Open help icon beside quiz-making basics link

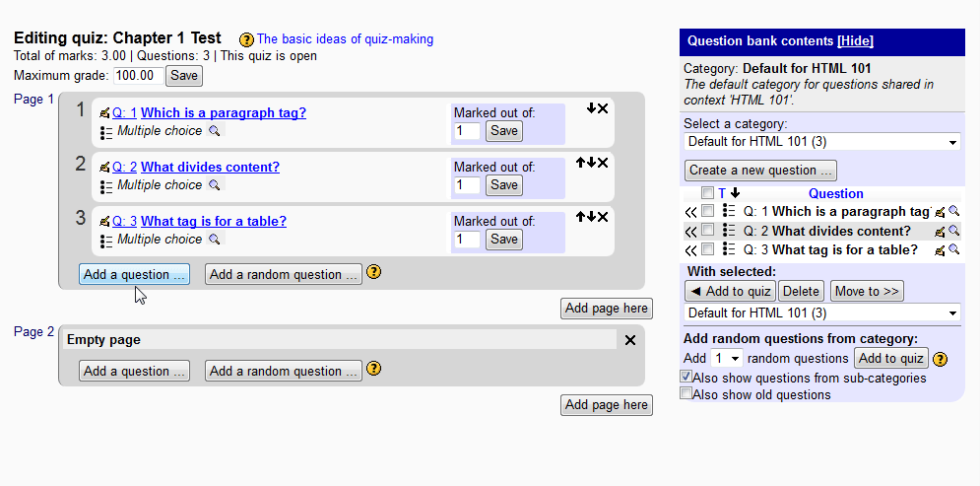(246, 40)
